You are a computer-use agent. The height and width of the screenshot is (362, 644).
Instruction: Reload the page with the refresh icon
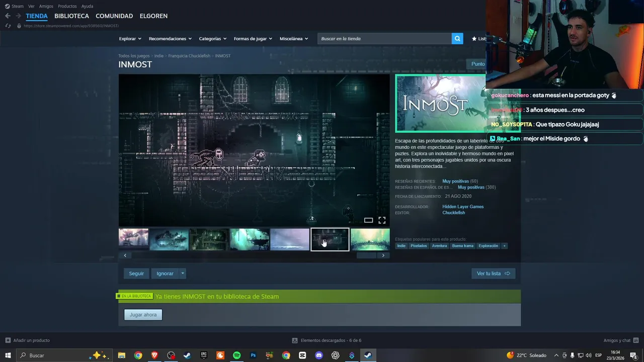(x=8, y=26)
